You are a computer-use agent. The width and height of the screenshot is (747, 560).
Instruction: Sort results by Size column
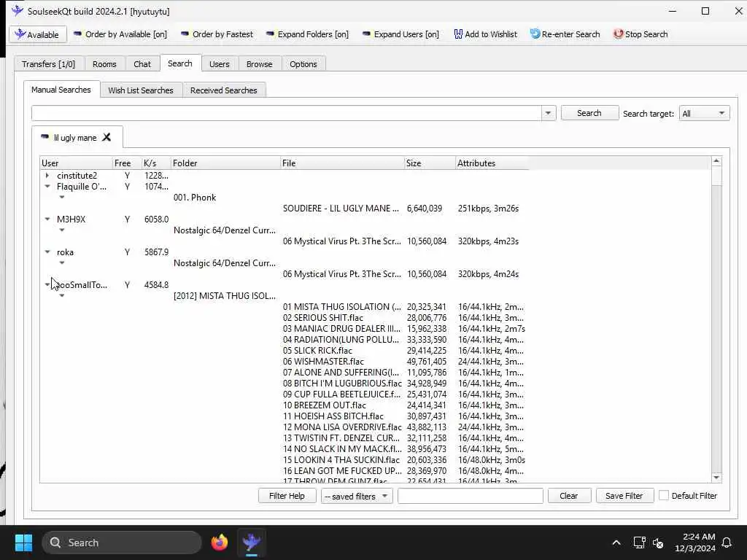430,163
